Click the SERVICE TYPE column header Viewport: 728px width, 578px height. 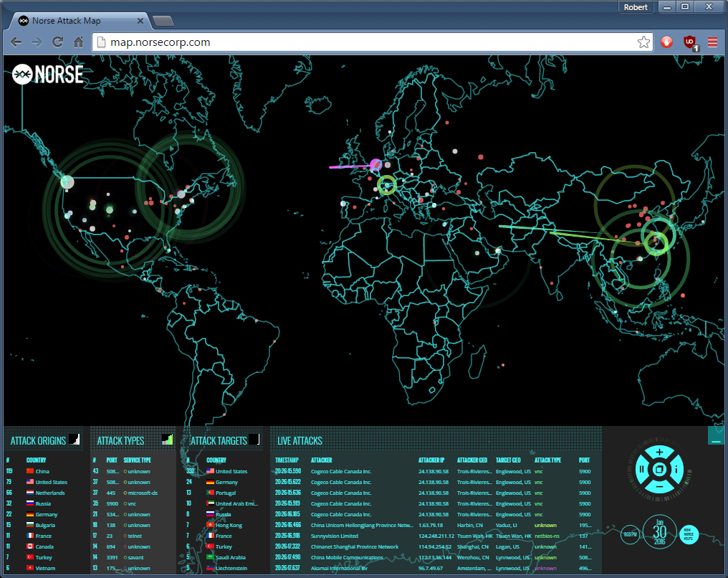138,460
